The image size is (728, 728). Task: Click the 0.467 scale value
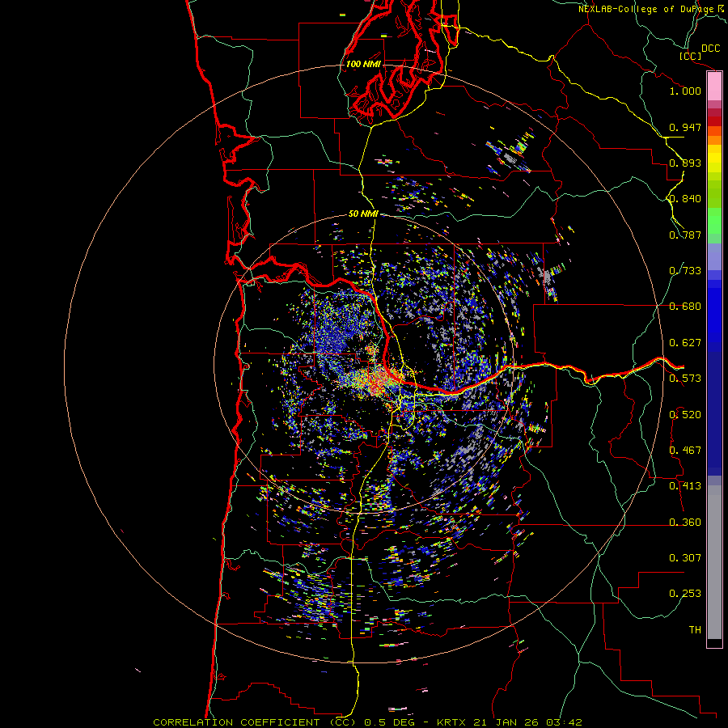(685, 451)
